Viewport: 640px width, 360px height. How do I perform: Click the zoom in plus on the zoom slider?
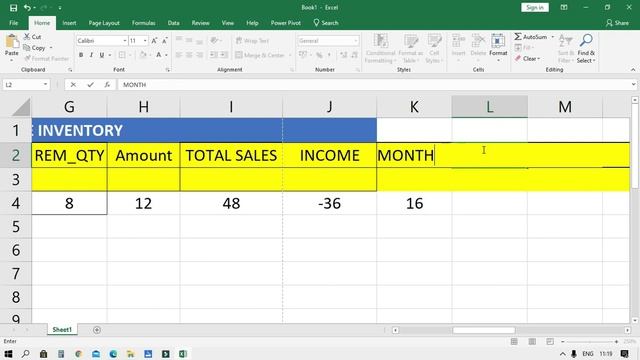616,341
